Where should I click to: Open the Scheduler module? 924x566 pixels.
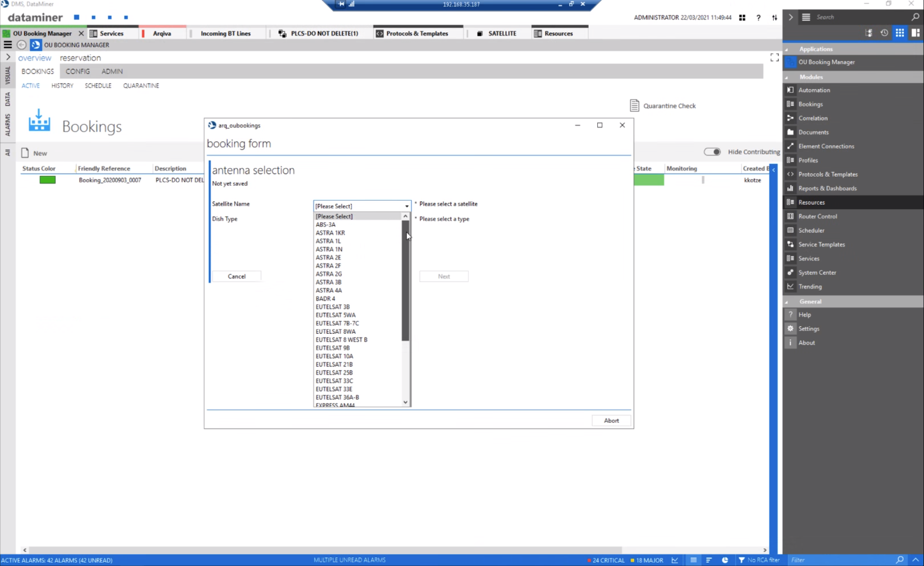point(811,230)
